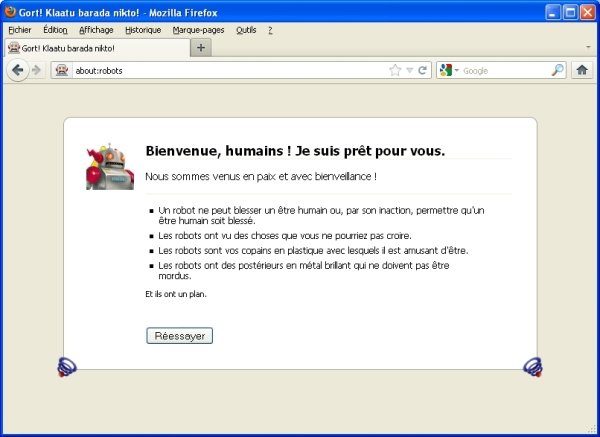Open a new tab with the plus button
Viewport: 600px width, 437px height.
[201, 48]
